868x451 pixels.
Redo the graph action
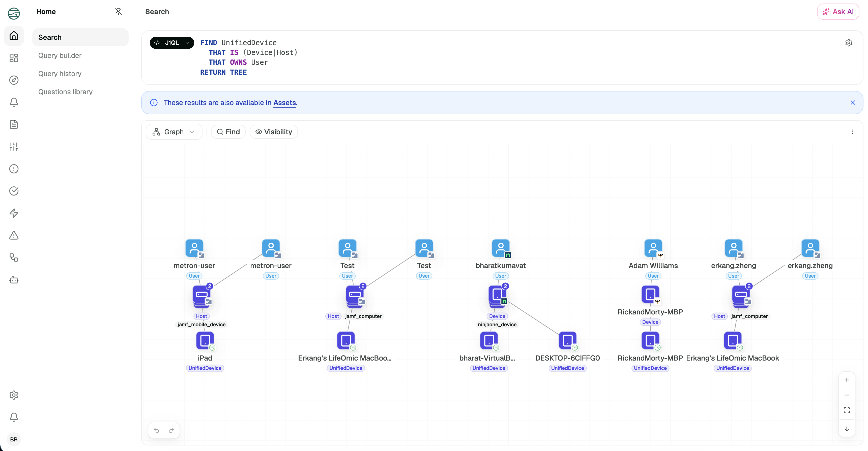(171, 430)
